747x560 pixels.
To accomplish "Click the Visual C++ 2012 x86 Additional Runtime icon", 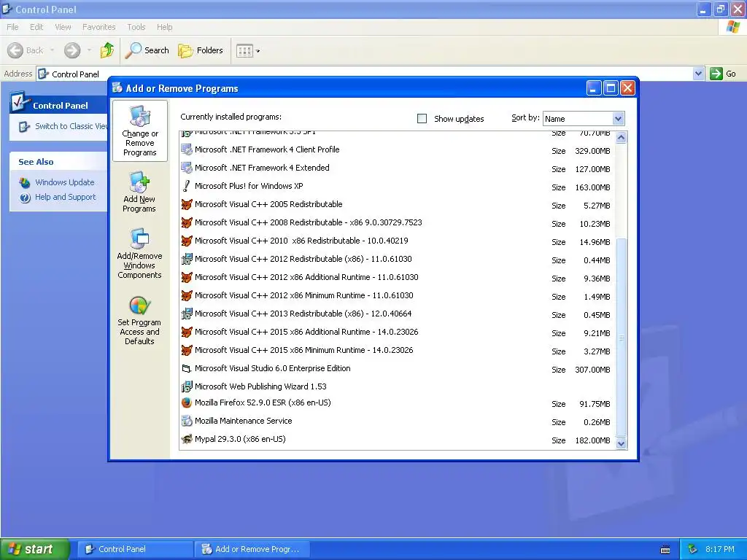I will 187,278.
